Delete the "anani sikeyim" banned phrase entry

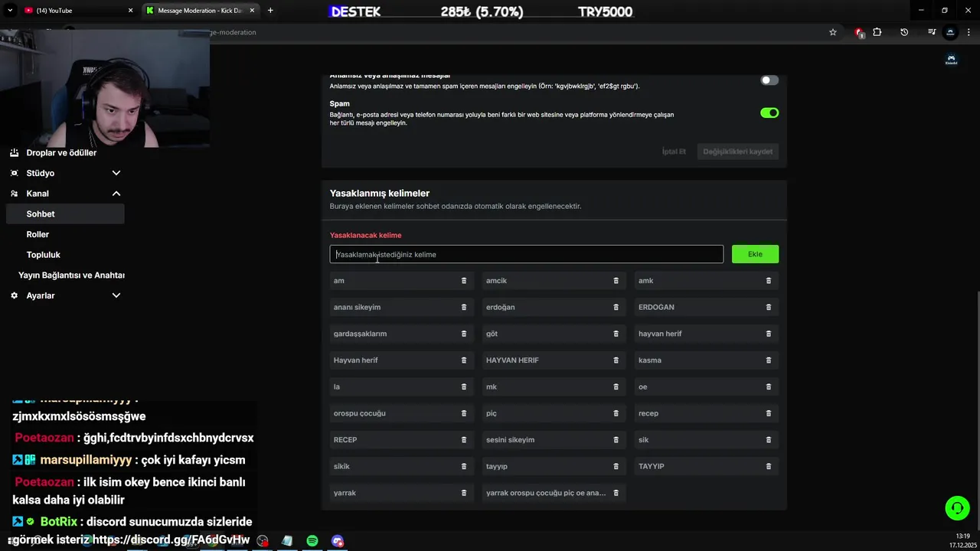463,307
